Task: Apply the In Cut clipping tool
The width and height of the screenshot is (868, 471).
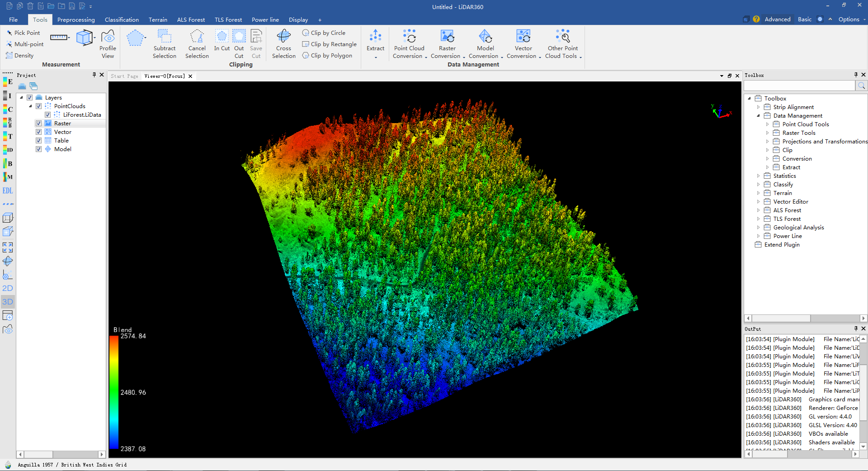Action: coord(222,41)
